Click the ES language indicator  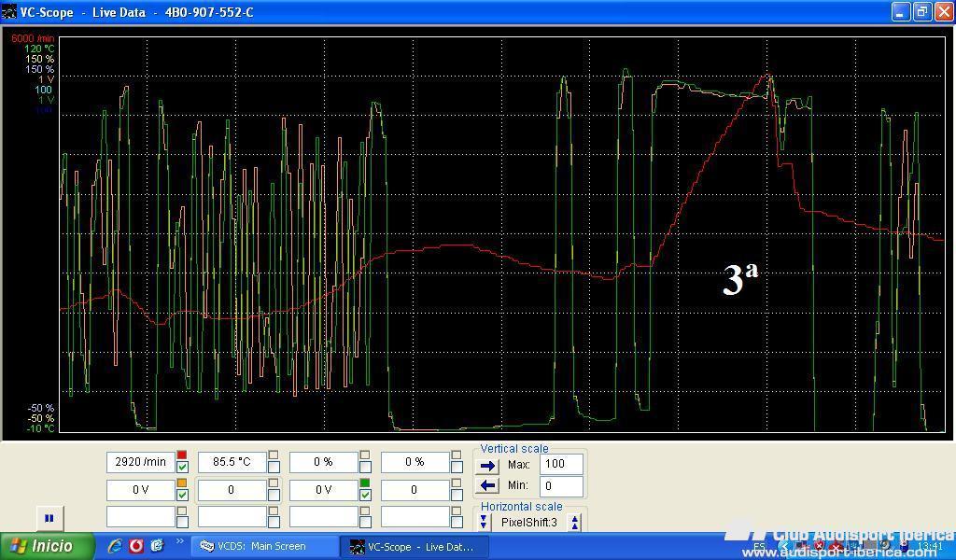coord(760,547)
